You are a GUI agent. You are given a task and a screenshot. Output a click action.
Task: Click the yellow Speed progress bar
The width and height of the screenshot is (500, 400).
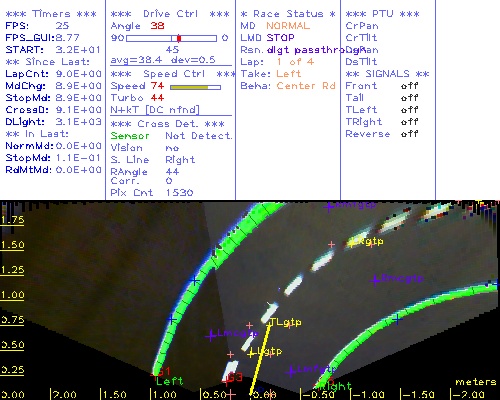[195, 87]
